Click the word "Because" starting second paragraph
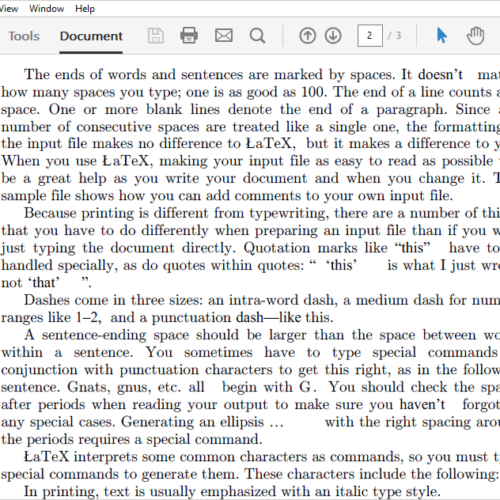The image size is (500, 500). (50, 213)
